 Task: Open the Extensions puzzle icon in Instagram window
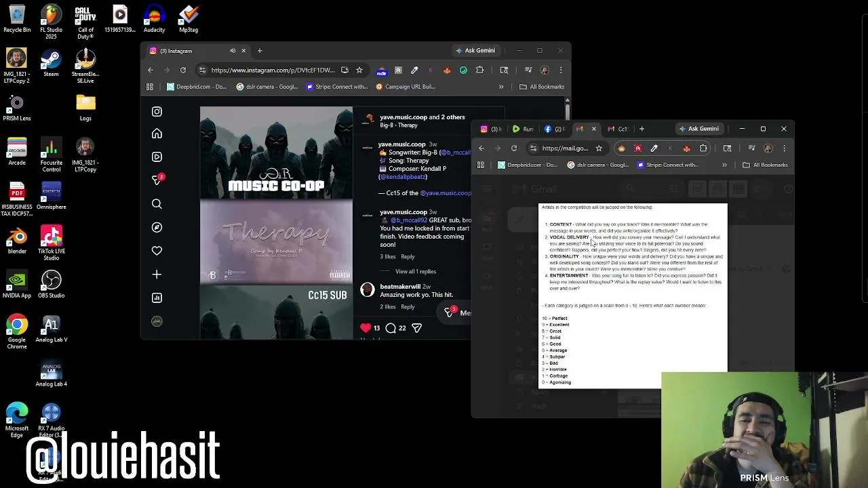click(x=480, y=70)
